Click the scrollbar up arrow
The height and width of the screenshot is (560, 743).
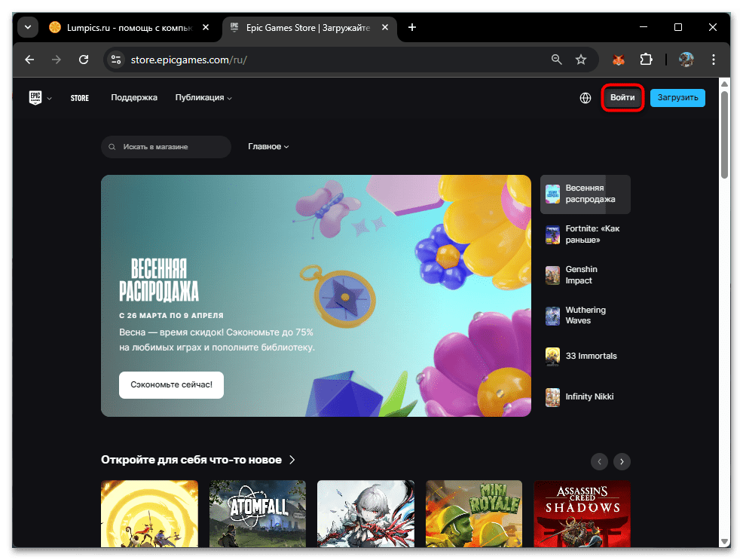[x=724, y=84]
